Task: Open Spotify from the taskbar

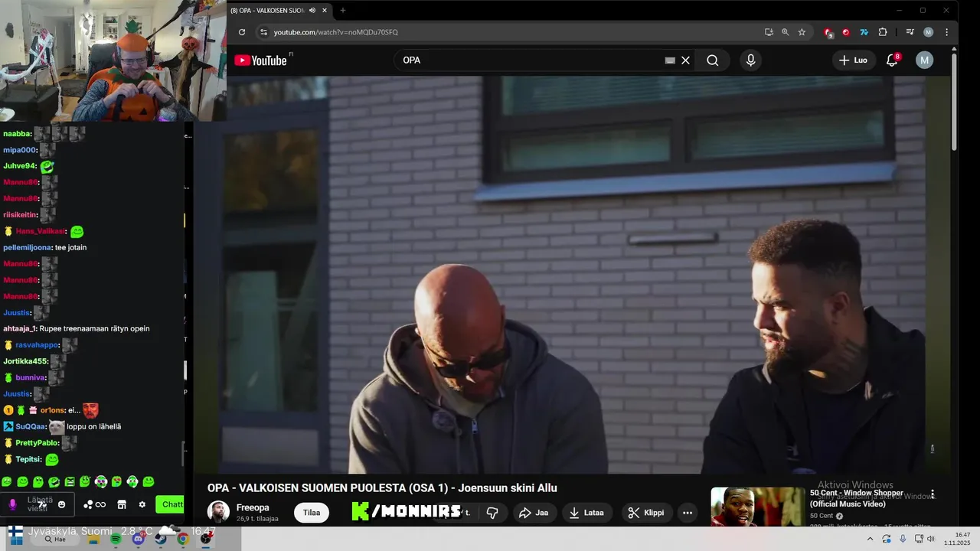Action: 116,539
